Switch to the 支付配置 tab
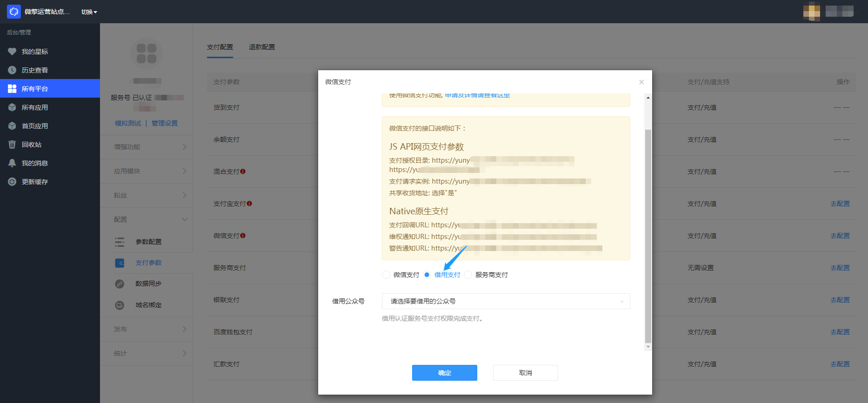Viewport: 868px width, 403px height. pos(220,47)
